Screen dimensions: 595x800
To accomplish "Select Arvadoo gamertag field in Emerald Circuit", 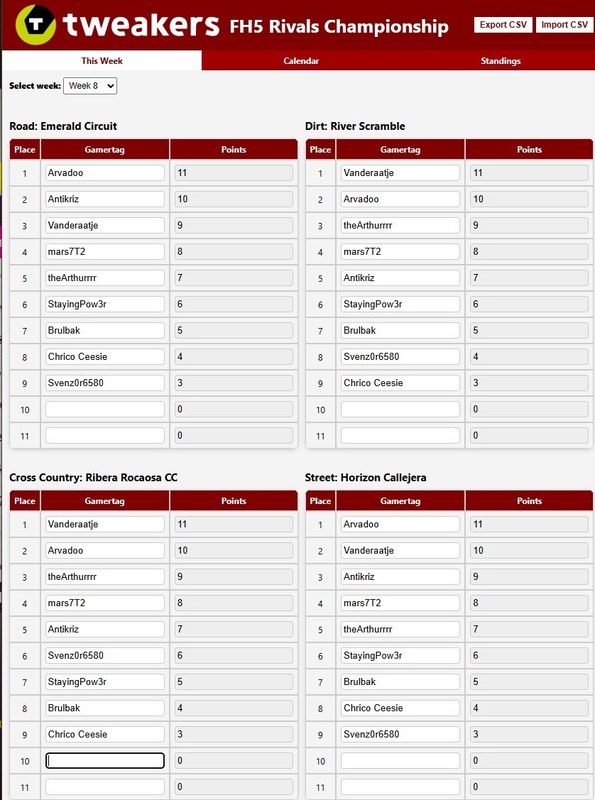I will pos(105,173).
